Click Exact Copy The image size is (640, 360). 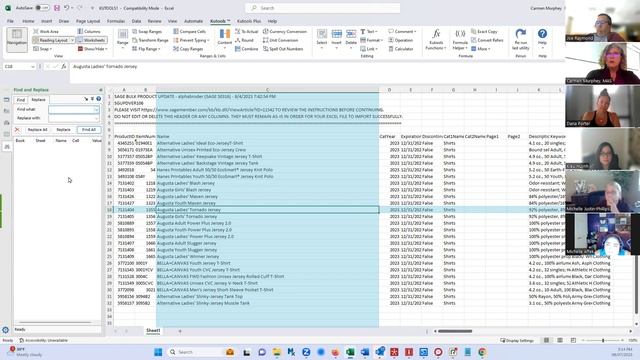point(484,31)
